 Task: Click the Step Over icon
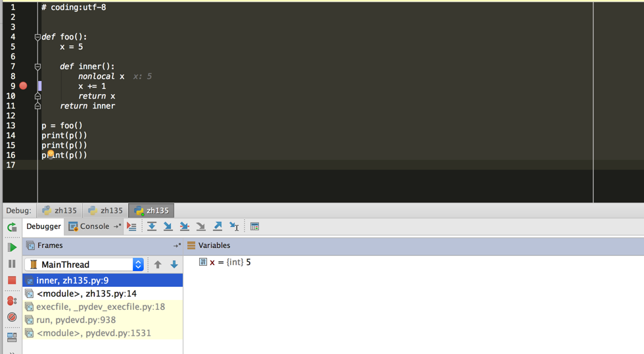pos(152,226)
